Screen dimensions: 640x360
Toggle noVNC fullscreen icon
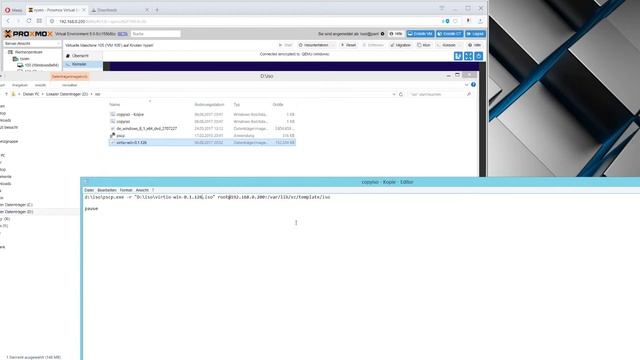(468, 56)
